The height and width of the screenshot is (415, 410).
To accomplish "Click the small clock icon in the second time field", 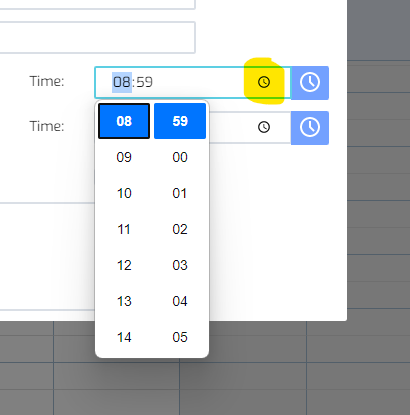I will (x=264, y=127).
